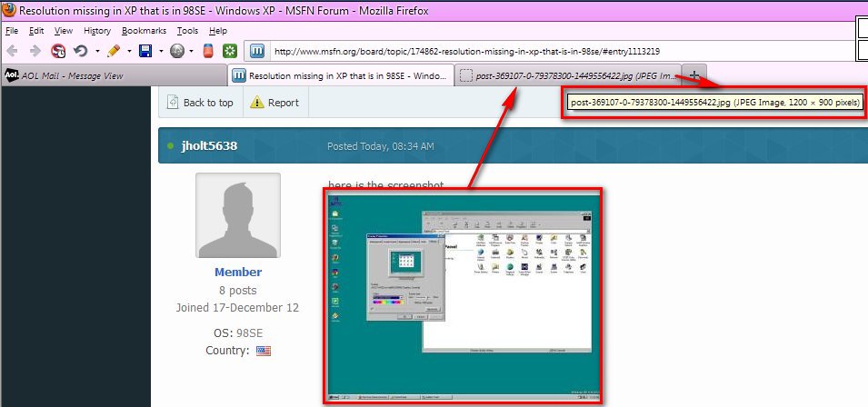Viewport: 868px width, 407px height.
Task: Open dropdown arrow beside globe icon
Action: (192, 52)
